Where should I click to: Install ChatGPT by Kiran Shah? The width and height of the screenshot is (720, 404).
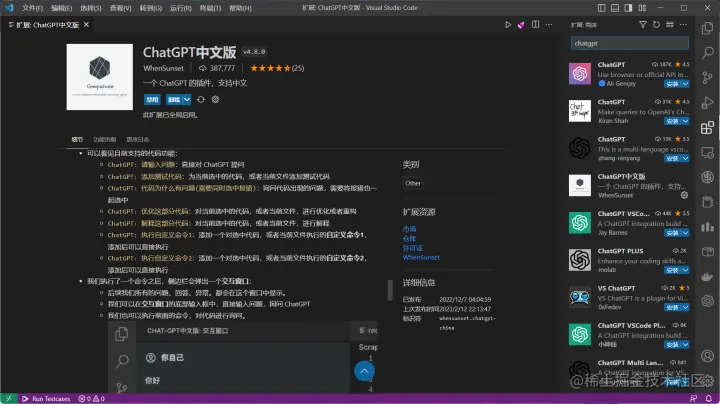pos(672,121)
